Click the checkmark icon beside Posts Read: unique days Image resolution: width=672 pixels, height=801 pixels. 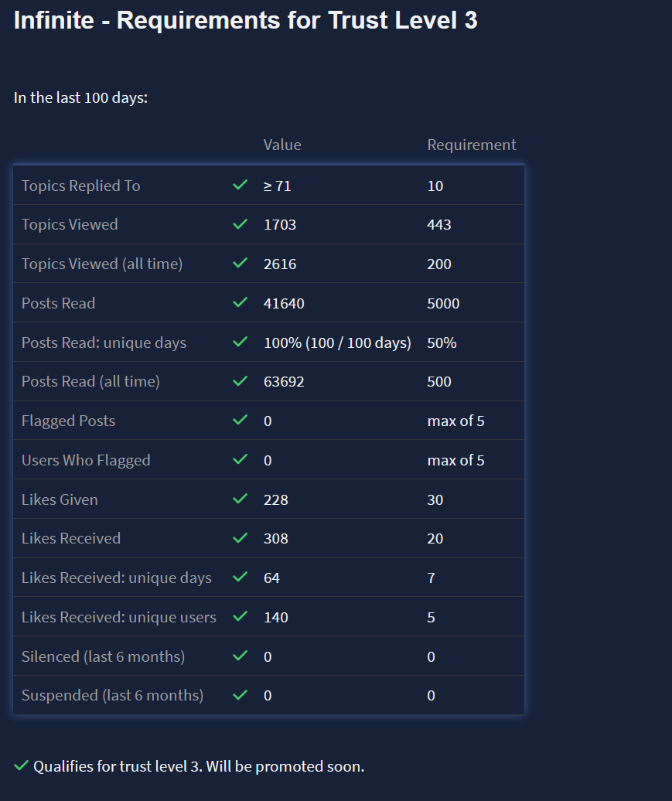pos(240,342)
